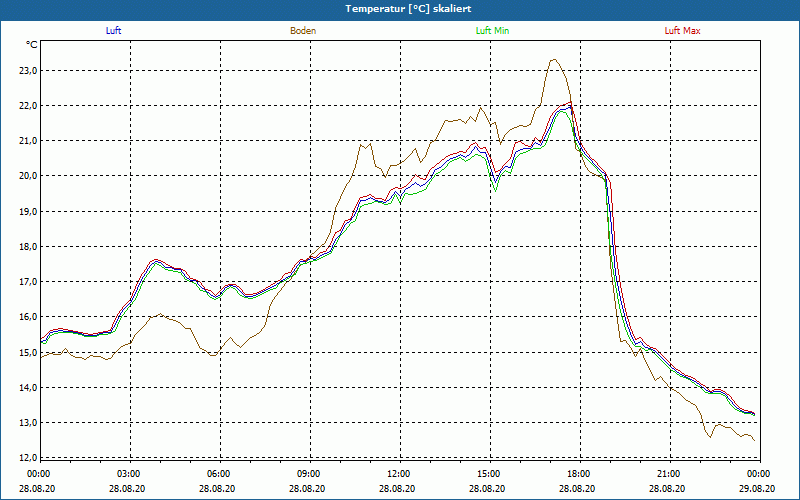Viewport: 800px width, 500px height.
Task: Click the 19,0 y-axis value
Action: tap(28, 211)
